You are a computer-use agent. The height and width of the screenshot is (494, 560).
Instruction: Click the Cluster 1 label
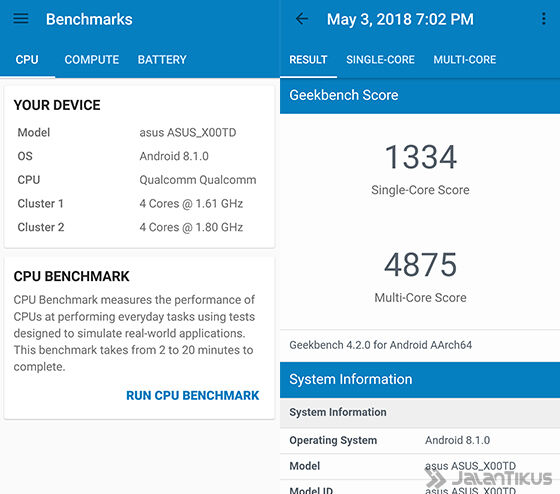point(40,204)
